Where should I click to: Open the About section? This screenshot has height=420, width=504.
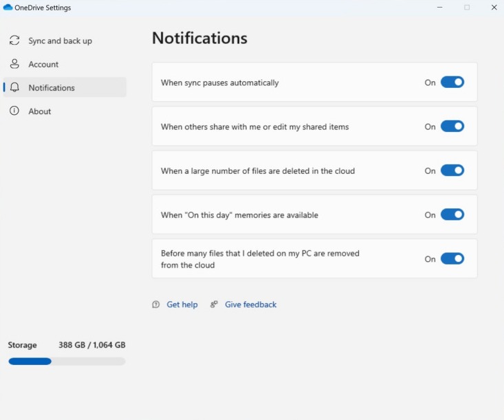tap(65, 111)
